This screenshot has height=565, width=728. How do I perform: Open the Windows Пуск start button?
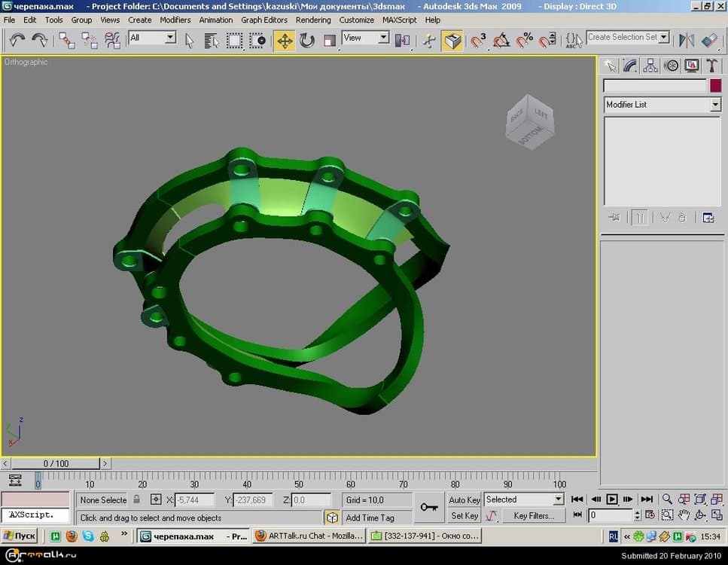tap(19, 536)
